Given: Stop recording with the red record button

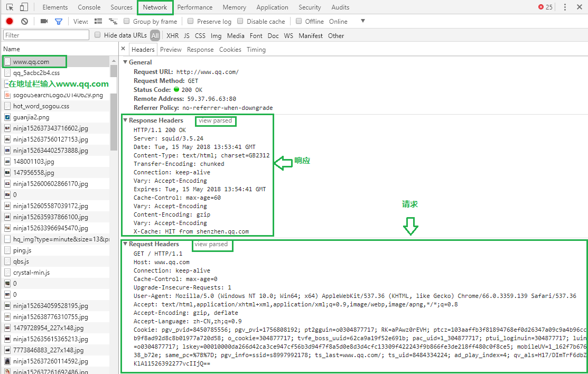Looking at the screenshot, I should (x=10, y=21).
